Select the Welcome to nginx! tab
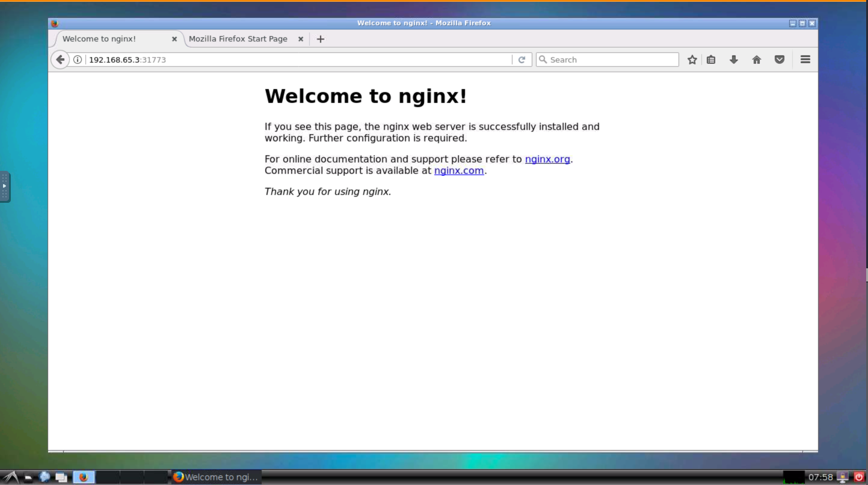The image size is (868, 485). 99,39
